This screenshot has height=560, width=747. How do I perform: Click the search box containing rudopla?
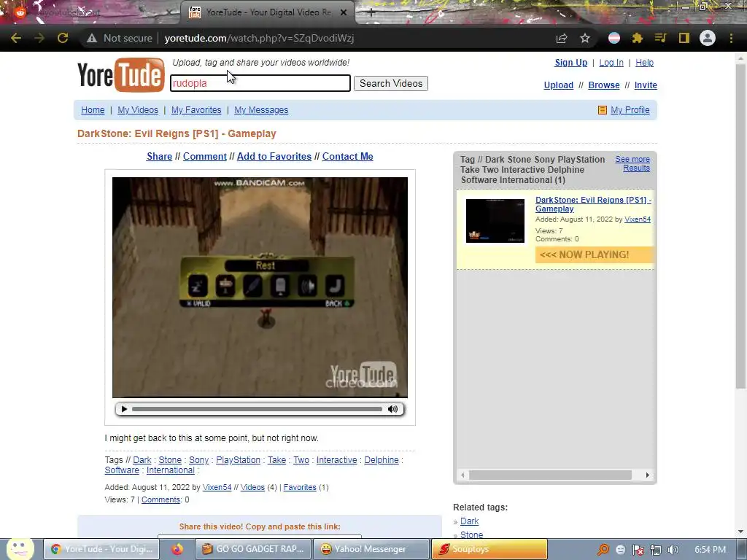point(260,83)
